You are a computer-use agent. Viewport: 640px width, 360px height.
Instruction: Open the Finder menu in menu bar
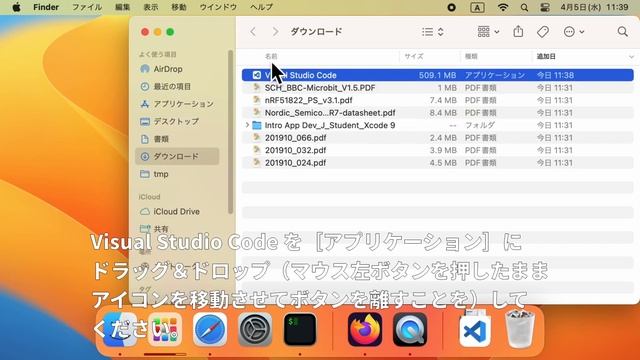coord(46,7)
